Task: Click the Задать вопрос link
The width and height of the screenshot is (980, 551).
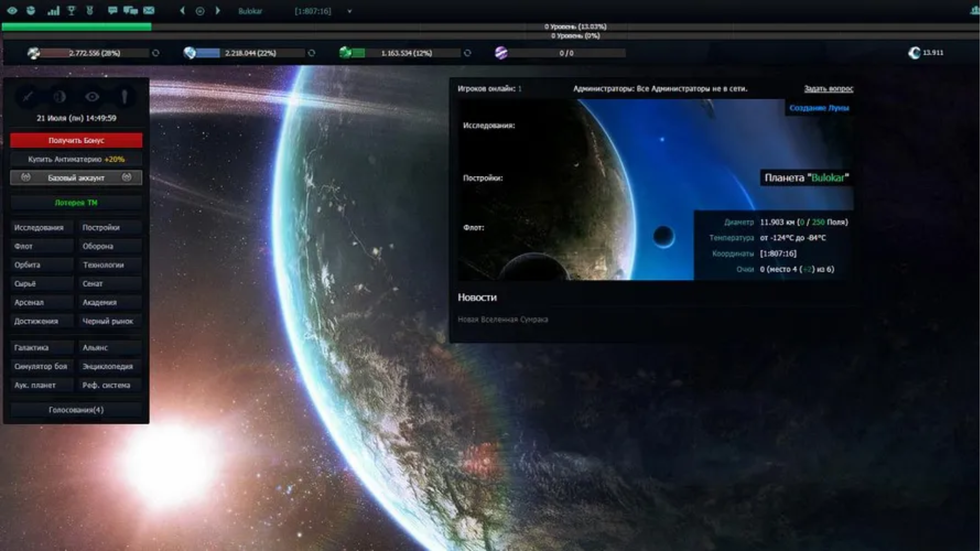Action: click(x=828, y=89)
